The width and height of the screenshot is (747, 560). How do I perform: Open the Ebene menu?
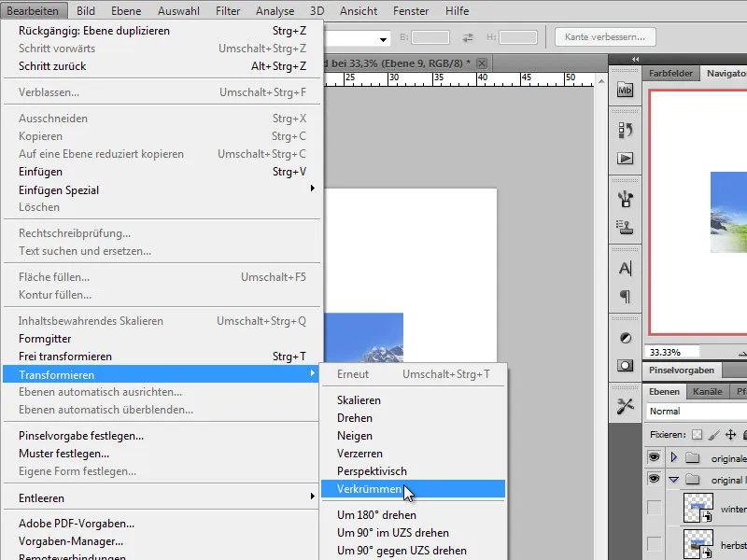click(126, 10)
